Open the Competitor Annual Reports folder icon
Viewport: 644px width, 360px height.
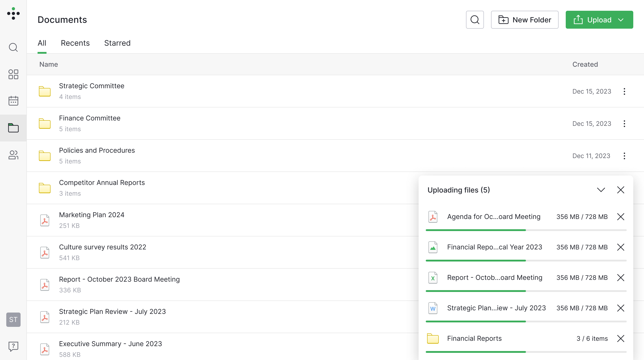tap(44, 188)
